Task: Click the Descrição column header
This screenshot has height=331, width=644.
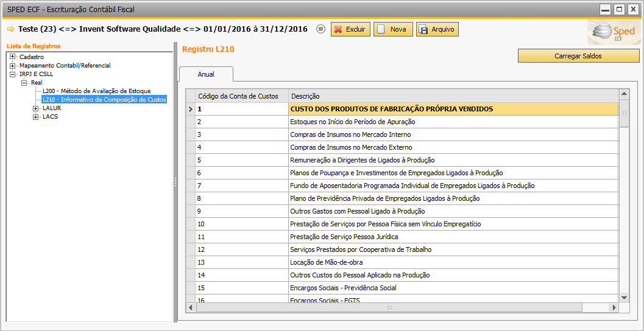Action: [453, 96]
